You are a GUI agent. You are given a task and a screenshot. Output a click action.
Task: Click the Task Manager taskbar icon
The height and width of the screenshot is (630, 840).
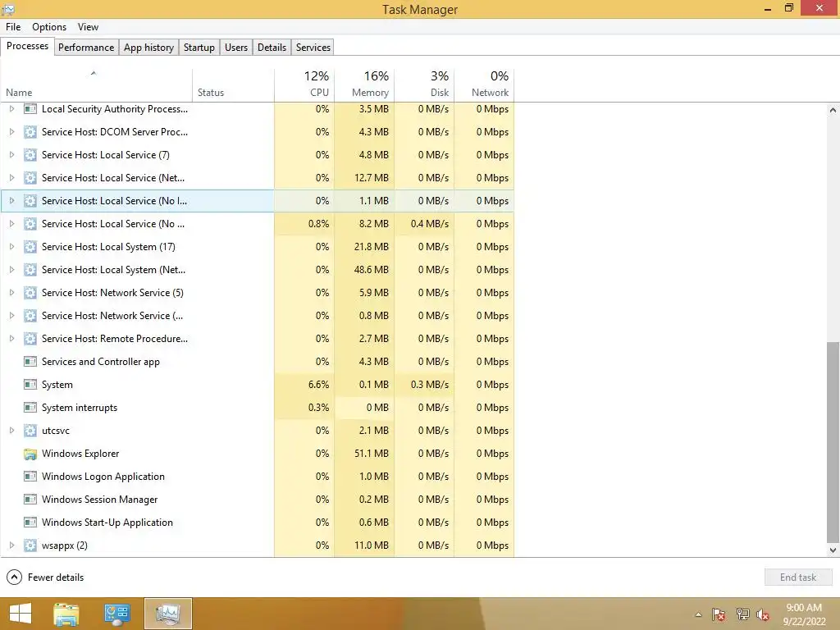(x=168, y=614)
